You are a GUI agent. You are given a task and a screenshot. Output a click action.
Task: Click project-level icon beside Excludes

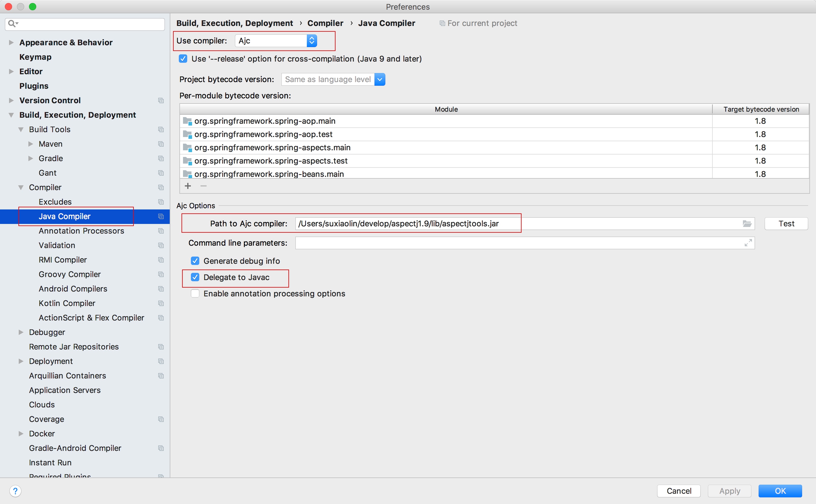pyautogui.click(x=161, y=202)
